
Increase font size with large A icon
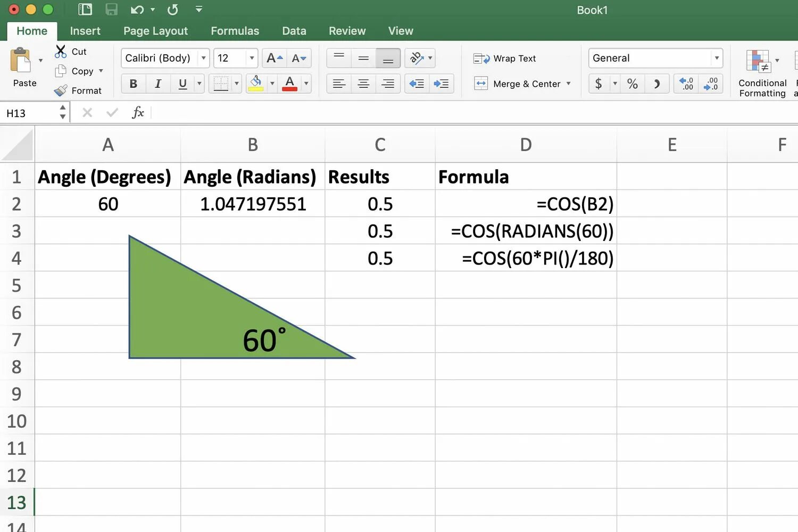(274, 58)
